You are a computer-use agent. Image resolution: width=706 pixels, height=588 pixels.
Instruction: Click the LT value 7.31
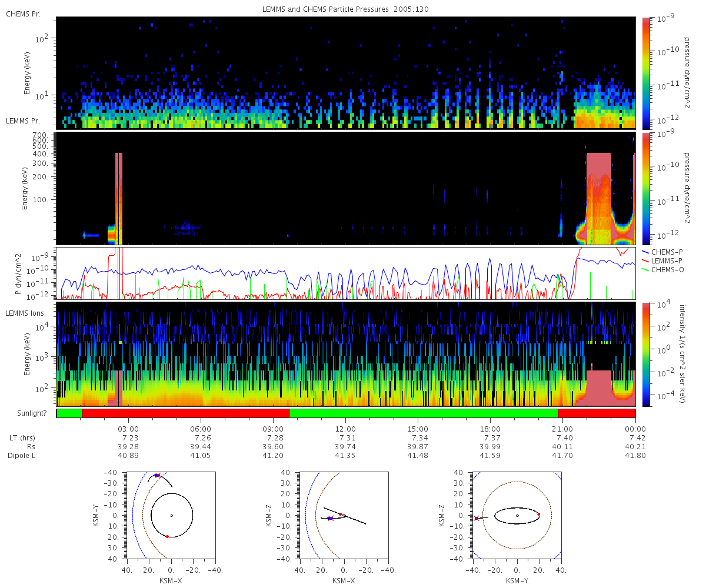pos(345,438)
